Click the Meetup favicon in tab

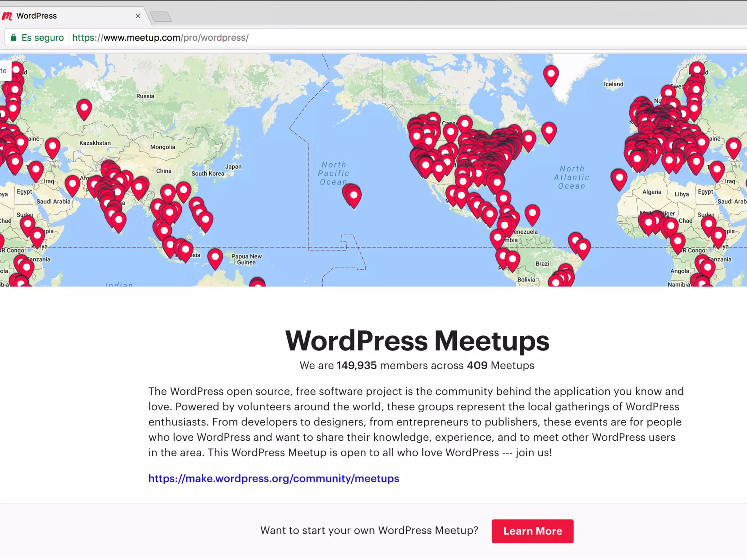[x=7, y=16]
